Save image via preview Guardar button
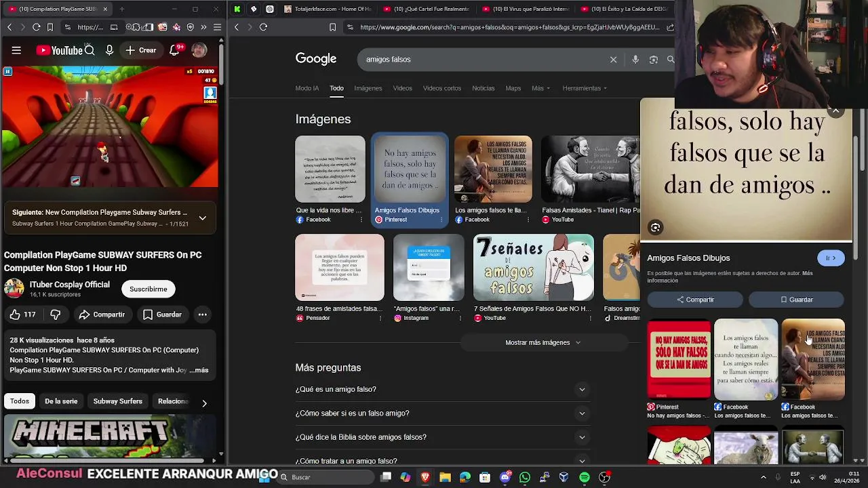This screenshot has height=488, width=868. click(x=796, y=300)
